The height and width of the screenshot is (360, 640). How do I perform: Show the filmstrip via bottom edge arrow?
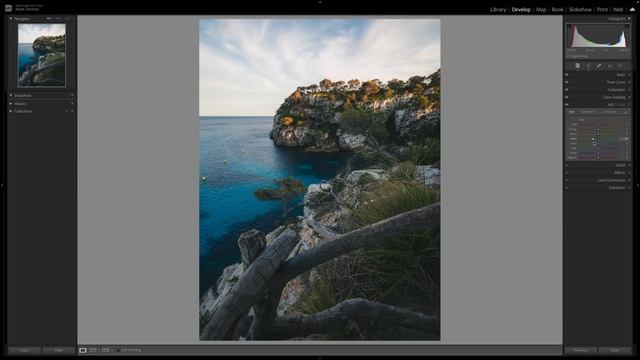click(x=320, y=358)
